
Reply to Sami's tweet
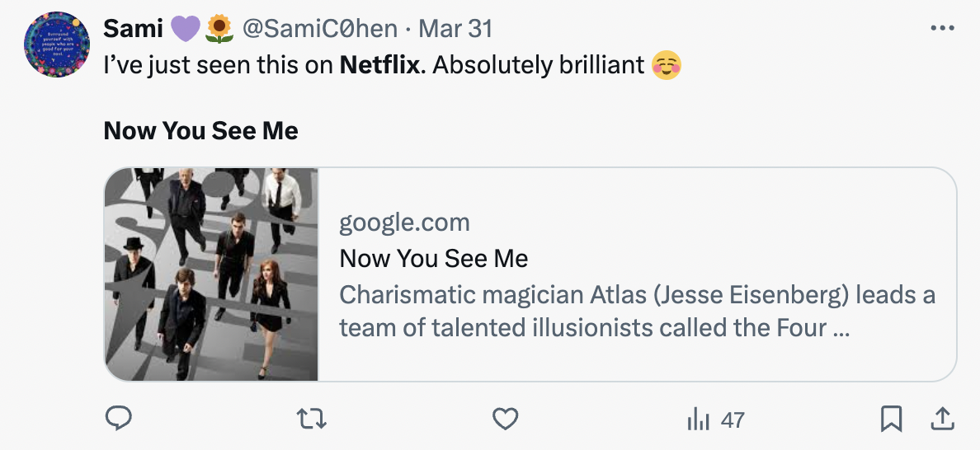(x=119, y=420)
